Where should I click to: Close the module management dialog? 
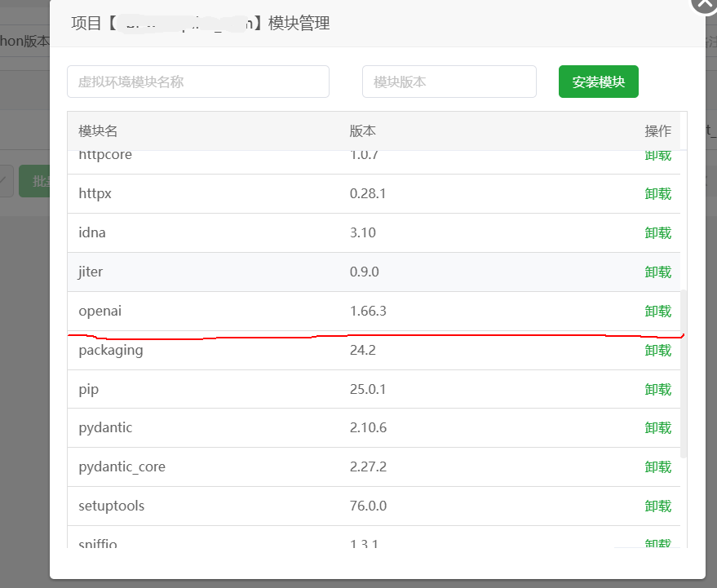point(706,3)
